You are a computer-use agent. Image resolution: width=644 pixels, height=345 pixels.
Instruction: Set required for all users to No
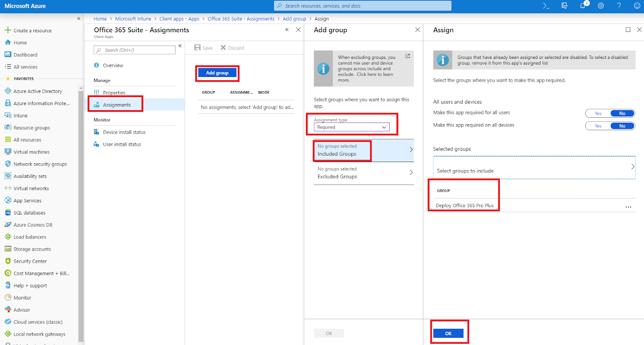pyautogui.click(x=622, y=113)
